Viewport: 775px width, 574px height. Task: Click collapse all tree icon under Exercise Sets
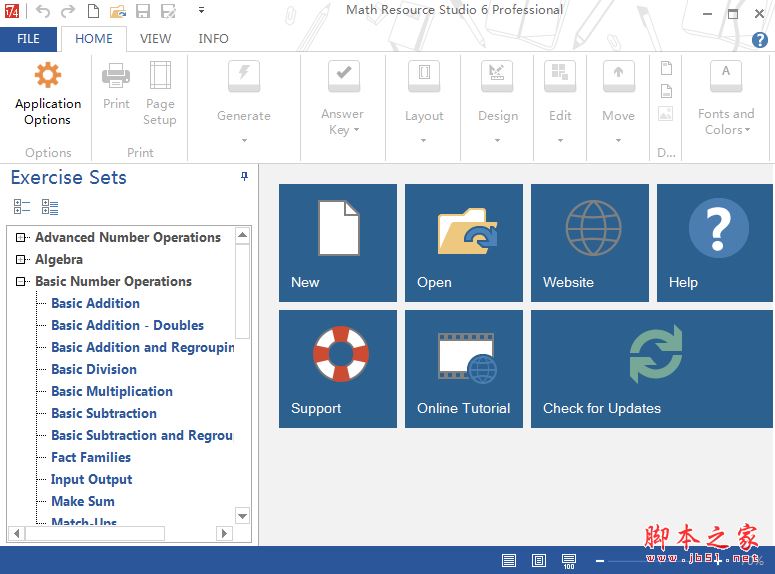click(x=22, y=207)
